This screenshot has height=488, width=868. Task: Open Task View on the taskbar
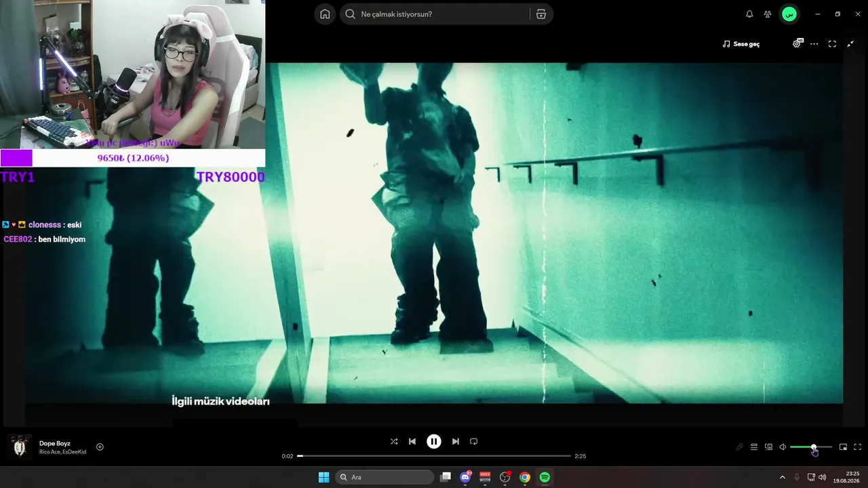[446, 477]
